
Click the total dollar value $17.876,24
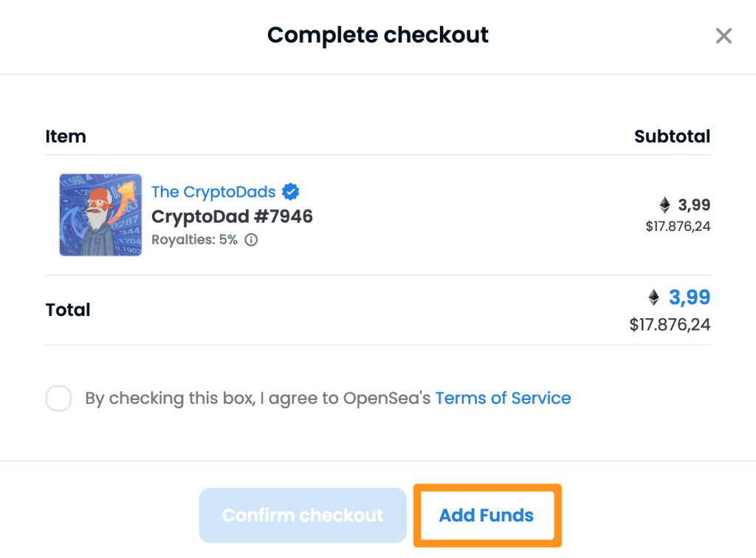coord(670,324)
